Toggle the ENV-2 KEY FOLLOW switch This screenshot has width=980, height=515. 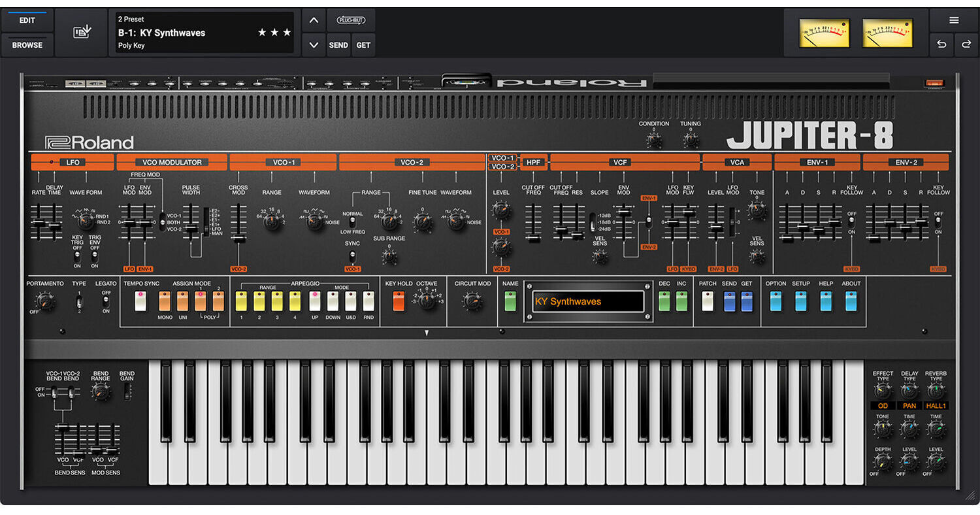[x=938, y=223]
